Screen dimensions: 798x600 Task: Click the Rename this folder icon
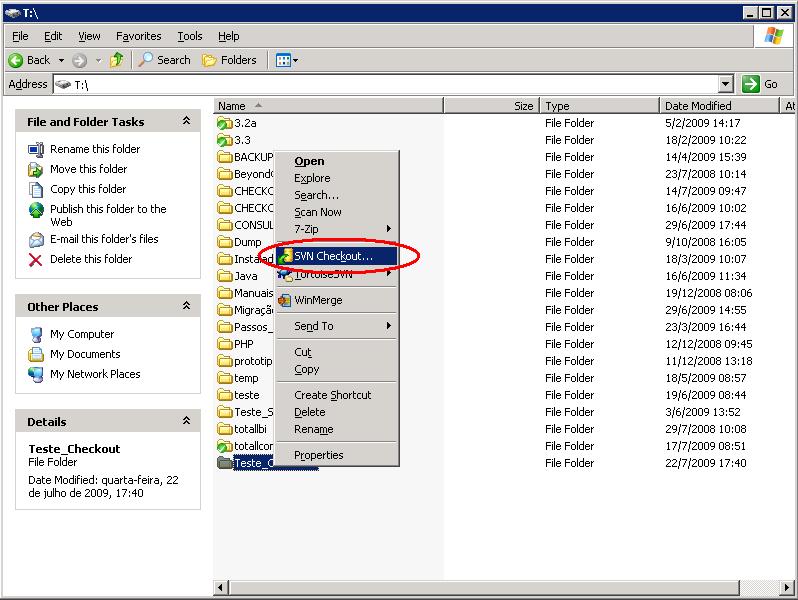[x=36, y=150]
